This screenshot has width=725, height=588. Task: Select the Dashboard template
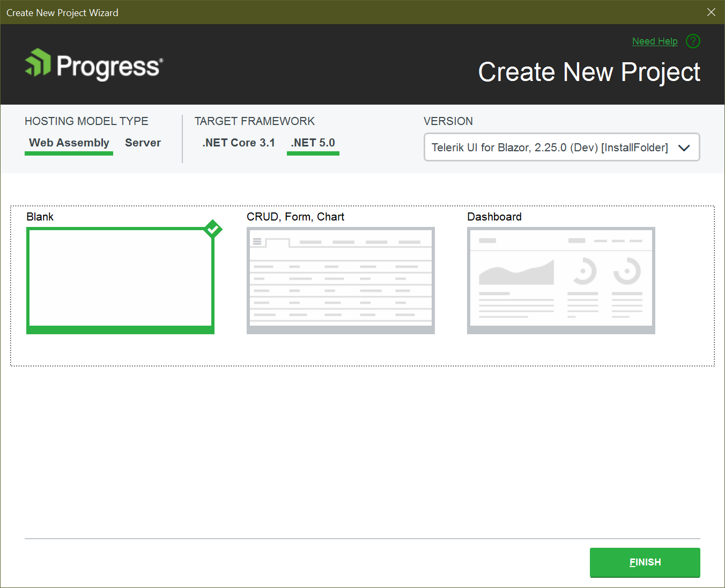click(561, 280)
